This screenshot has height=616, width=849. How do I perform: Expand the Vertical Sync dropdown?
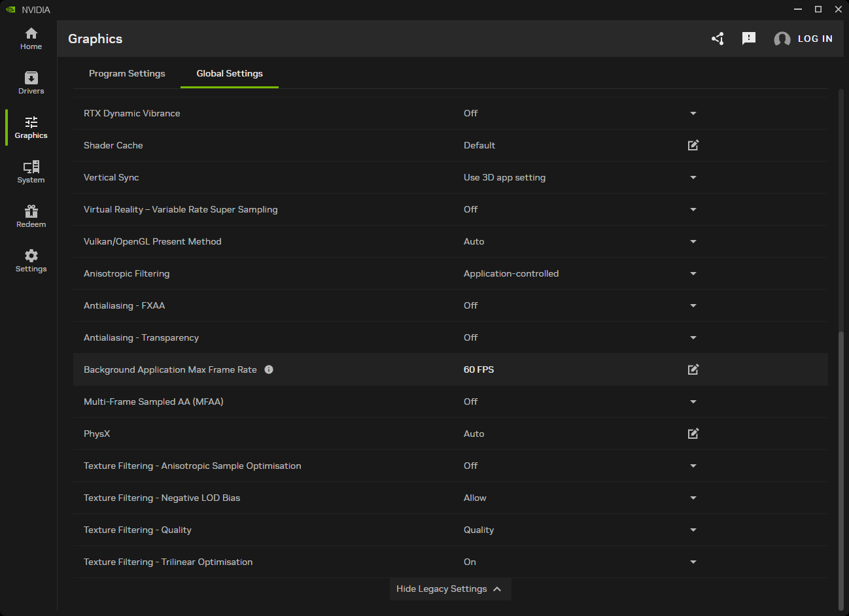[693, 177]
